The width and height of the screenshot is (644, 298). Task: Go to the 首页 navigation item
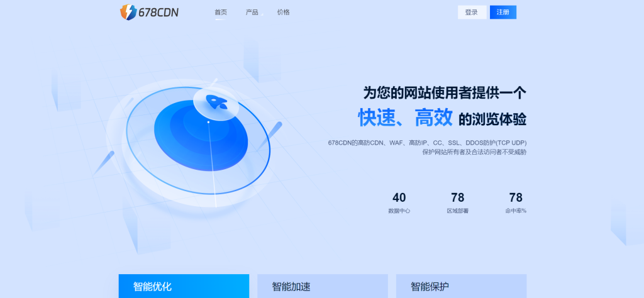220,12
